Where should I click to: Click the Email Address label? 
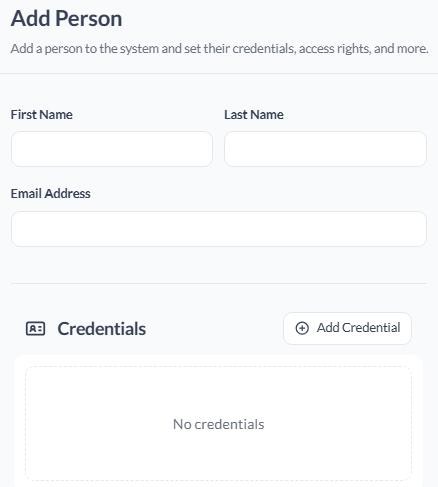pos(51,194)
